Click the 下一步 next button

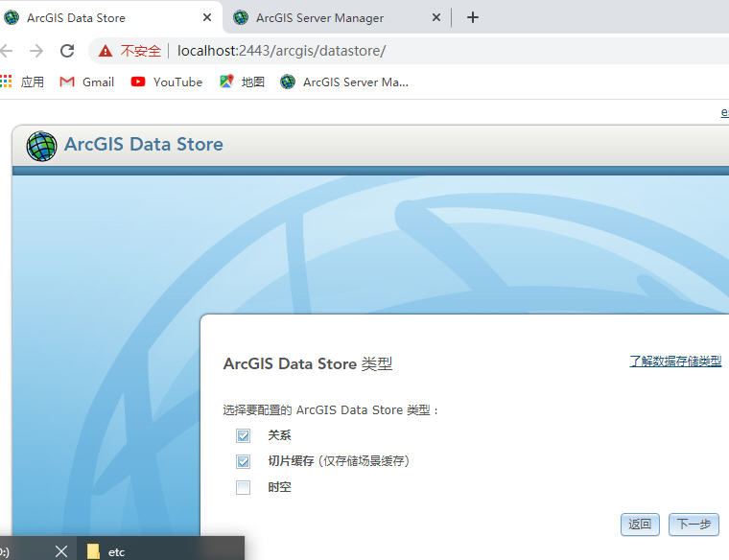[x=694, y=525]
